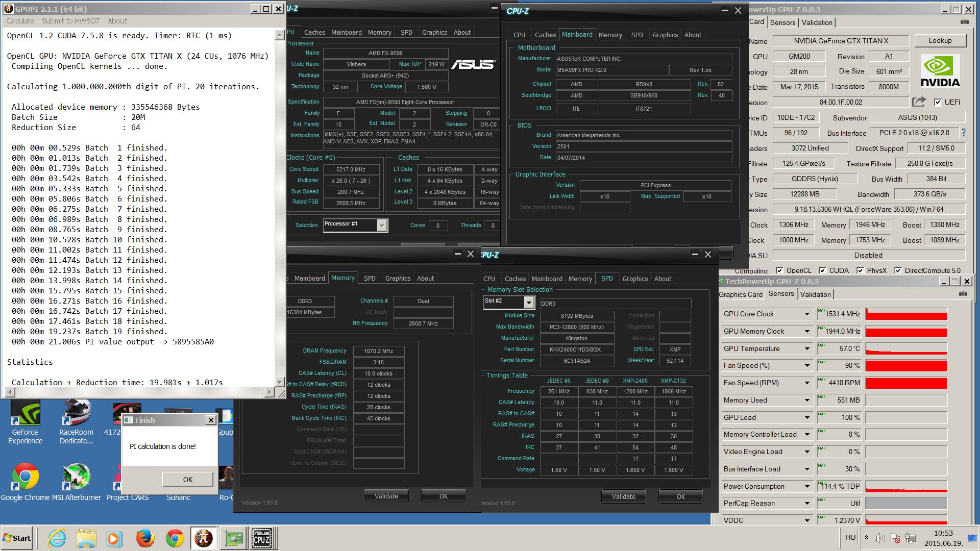Switch to GPUPI taskbar item

coord(204,538)
